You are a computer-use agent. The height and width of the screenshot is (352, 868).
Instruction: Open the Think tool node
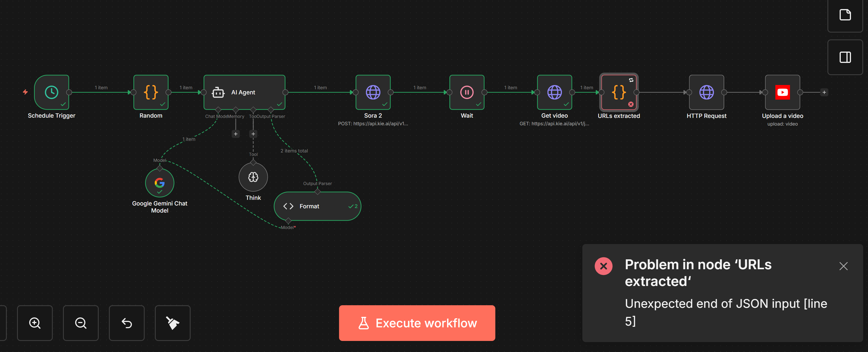tap(253, 177)
